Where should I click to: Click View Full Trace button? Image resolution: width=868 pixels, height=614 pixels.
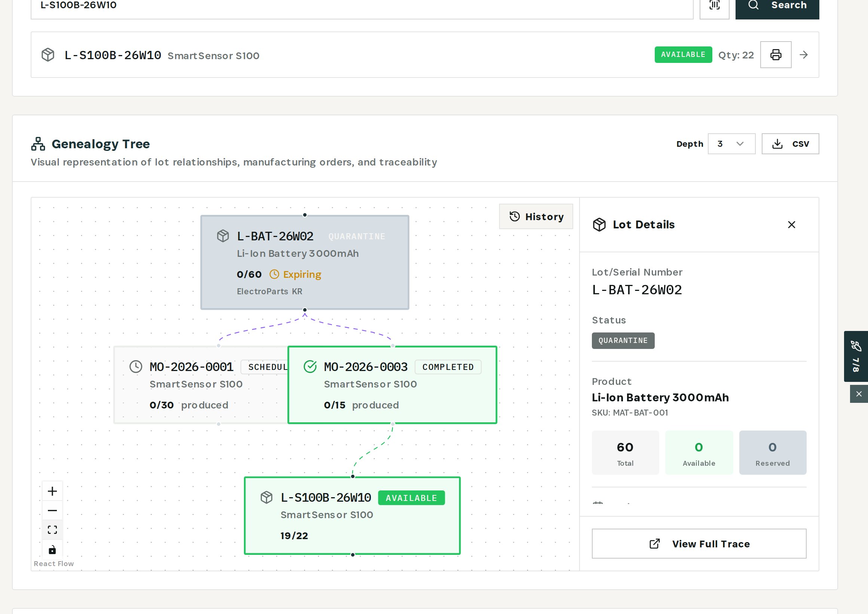click(x=699, y=544)
